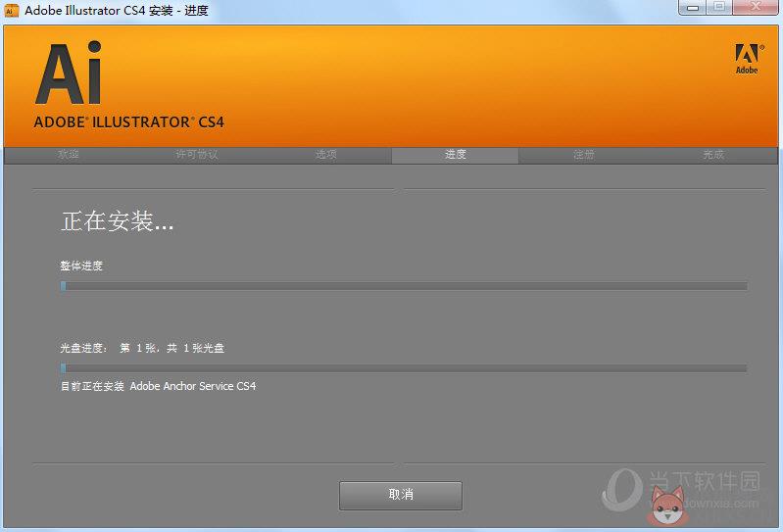783x532 pixels.
Task: Select the 注册 registration tab
Action: (583, 155)
